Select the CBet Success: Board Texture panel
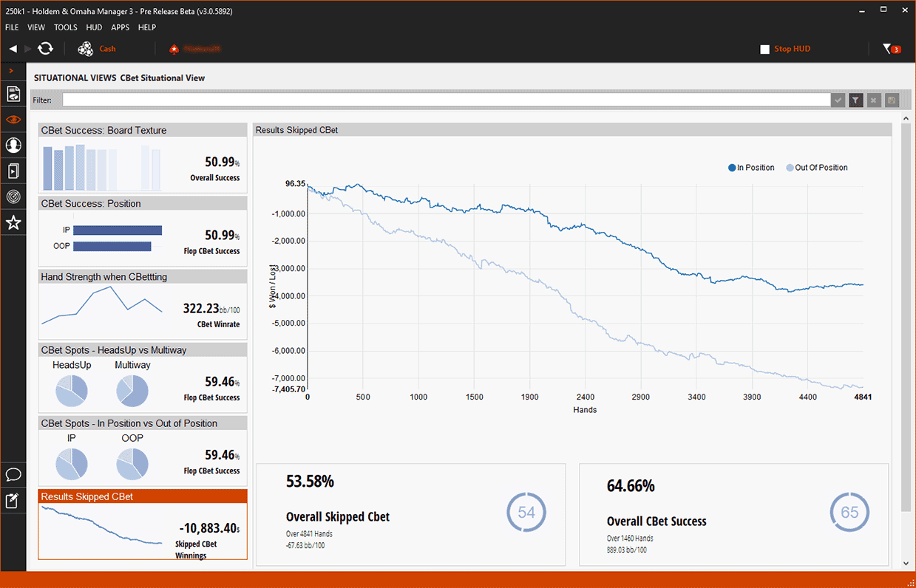The image size is (916, 588). point(143,157)
